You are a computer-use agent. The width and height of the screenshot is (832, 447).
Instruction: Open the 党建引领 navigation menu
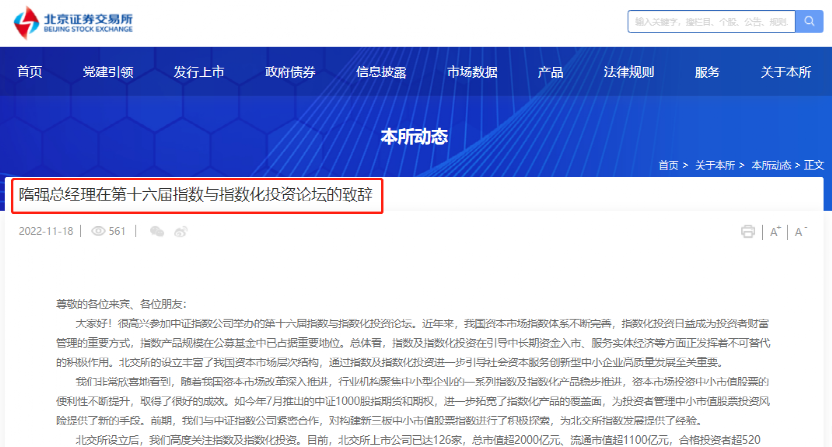click(x=108, y=72)
